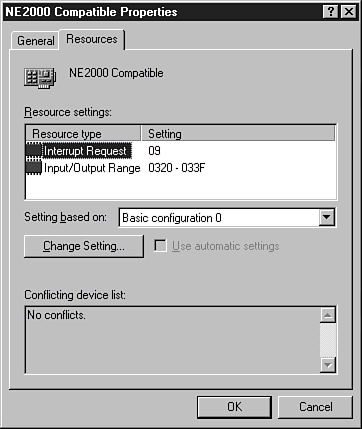
Task: Click the Resource type column header
Action: (83, 134)
